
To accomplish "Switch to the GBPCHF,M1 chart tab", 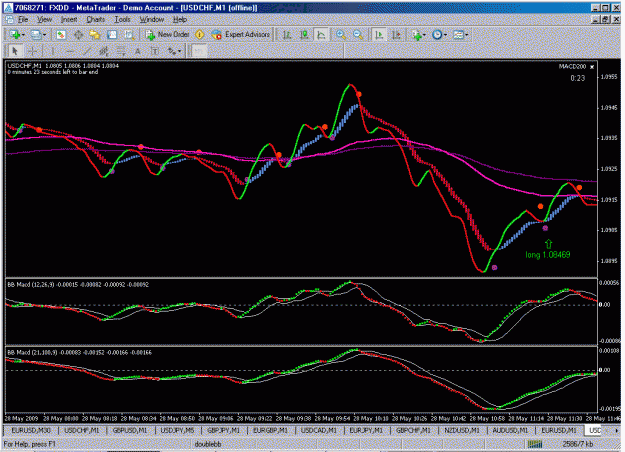I will pyautogui.click(x=413, y=430).
